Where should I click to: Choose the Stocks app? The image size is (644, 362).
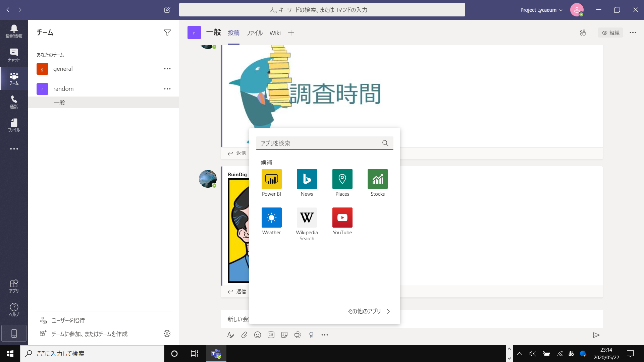click(x=377, y=179)
